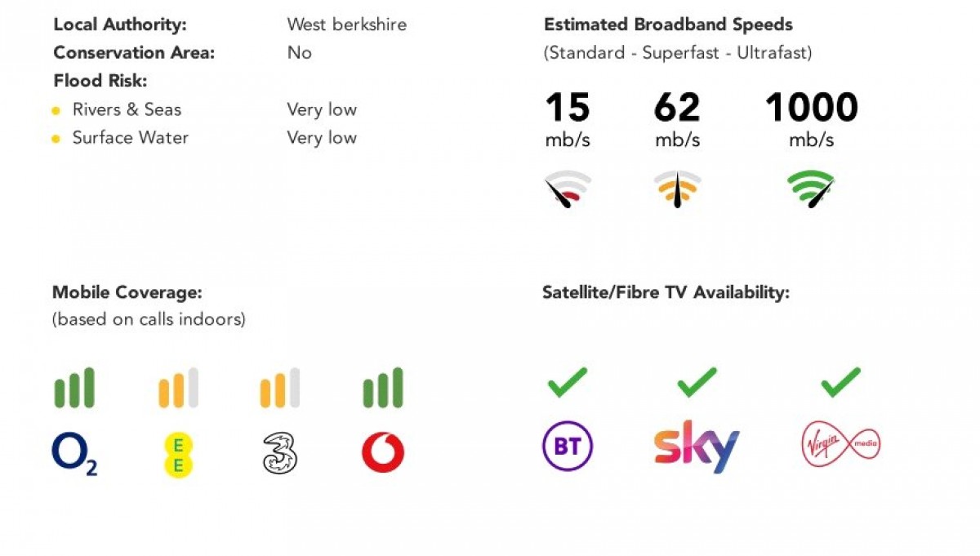Click the BT logo
This screenshot has width=980, height=556.
[568, 447]
